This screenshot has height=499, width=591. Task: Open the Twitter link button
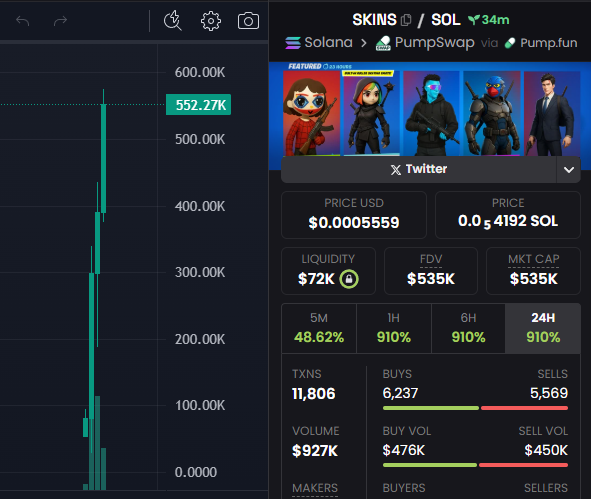pyautogui.click(x=418, y=169)
